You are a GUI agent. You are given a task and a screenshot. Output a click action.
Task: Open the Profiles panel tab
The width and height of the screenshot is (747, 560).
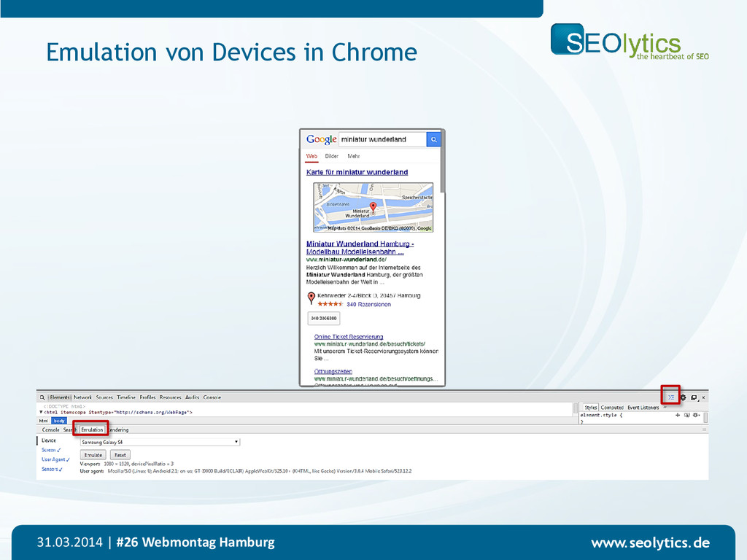tap(147, 397)
